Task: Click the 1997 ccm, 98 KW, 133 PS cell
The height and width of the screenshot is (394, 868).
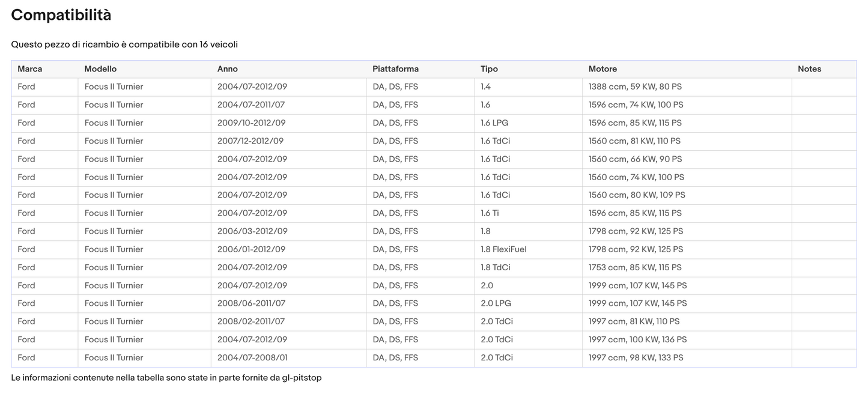Action: (636, 357)
